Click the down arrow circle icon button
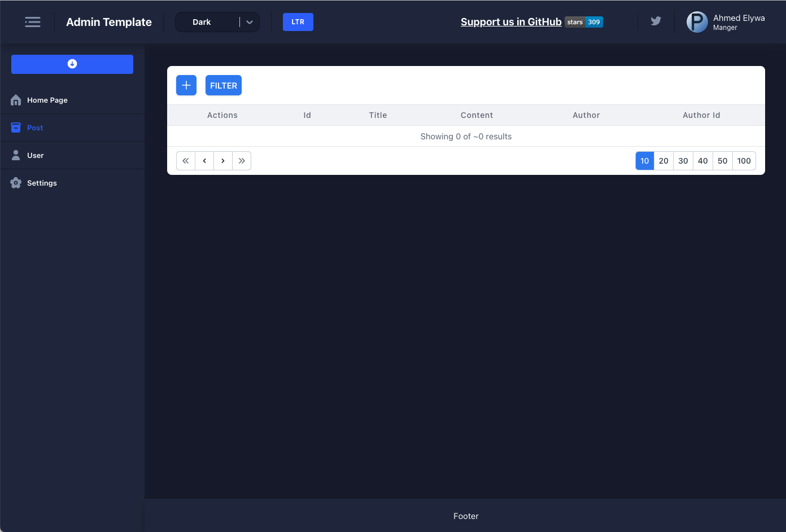 (72, 64)
